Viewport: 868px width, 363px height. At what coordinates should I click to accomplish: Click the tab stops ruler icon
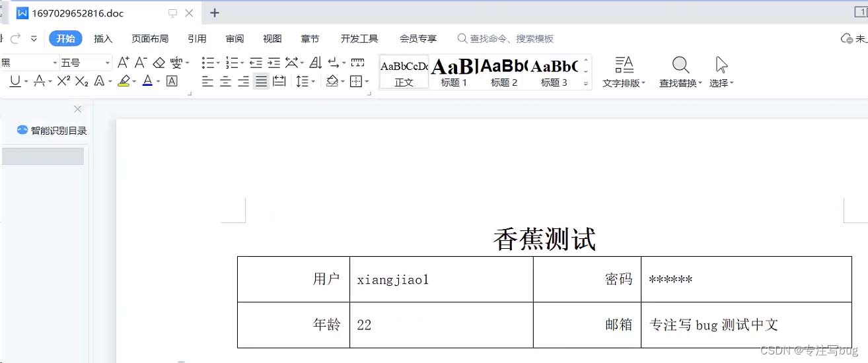[357, 63]
